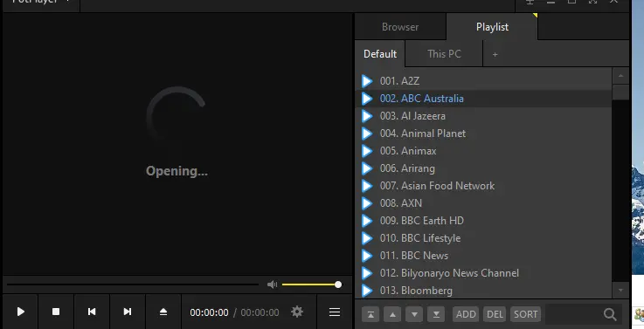This screenshot has height=329, width=644.
Task: Click play icon beside Bilyonaryo News Channel
Action: pos(367,273)
